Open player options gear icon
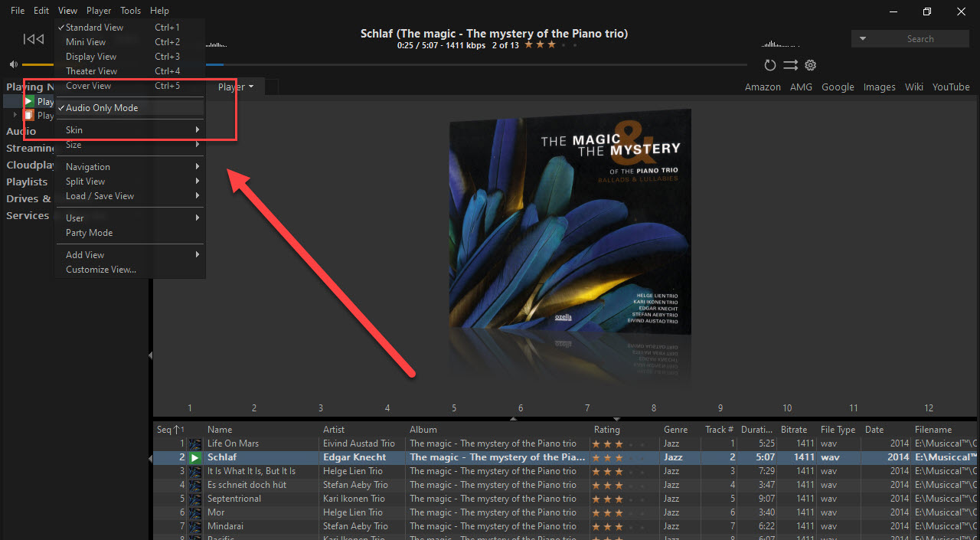The width and height of the screenshot is (980, 540). point(810,66)
